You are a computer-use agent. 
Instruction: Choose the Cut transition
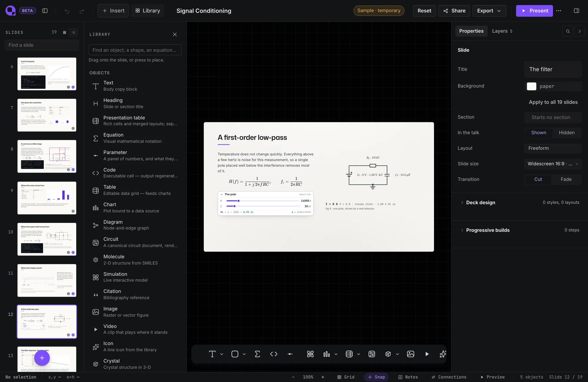coord(538,179)
